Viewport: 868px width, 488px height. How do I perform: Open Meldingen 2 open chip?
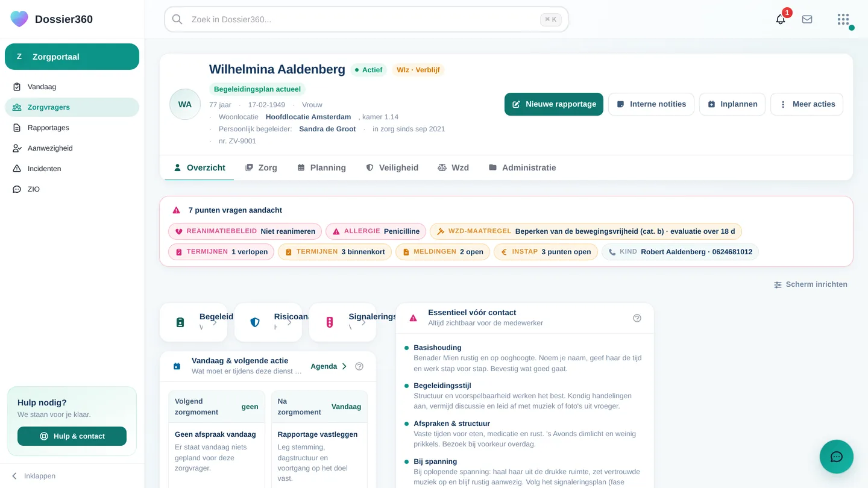[442, 252]
